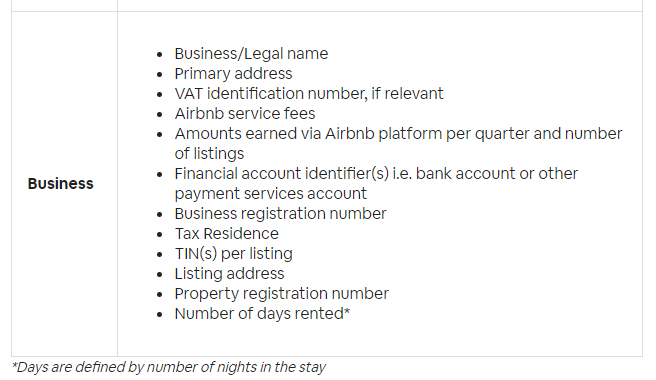
Task: Click the Airbnb service fees item
Action: (245, 114)
